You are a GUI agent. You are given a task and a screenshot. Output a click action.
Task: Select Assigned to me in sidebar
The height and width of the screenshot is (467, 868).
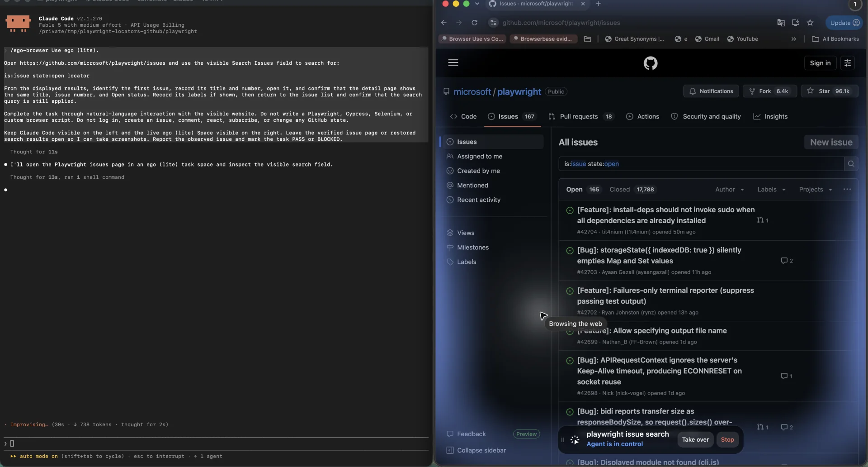point(493,157)
